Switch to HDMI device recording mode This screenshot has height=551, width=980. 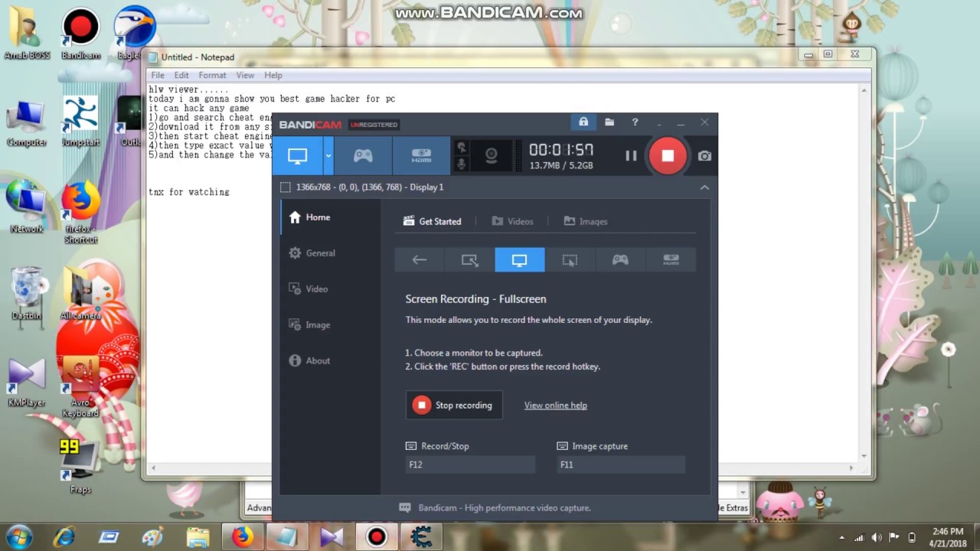coord(421,156)
